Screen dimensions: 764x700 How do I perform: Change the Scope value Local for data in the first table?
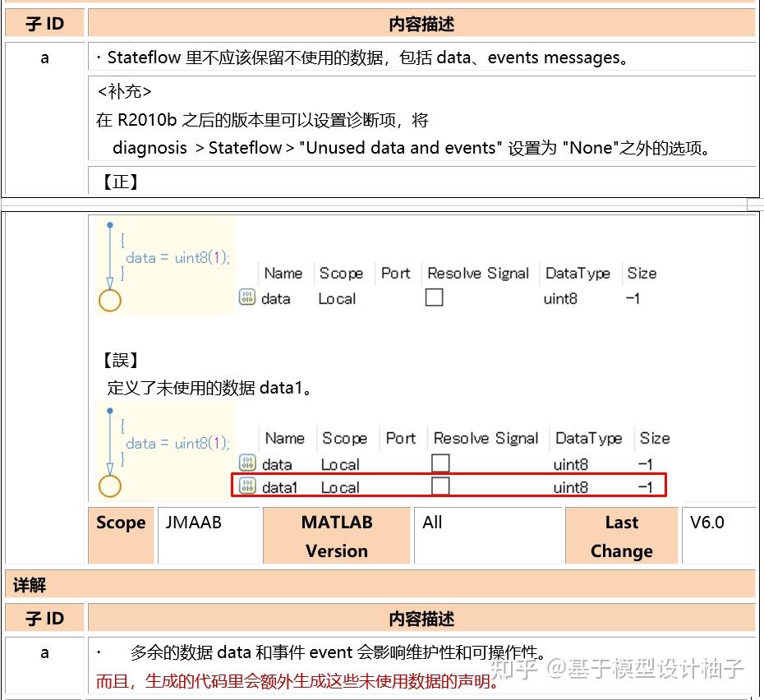337,298
